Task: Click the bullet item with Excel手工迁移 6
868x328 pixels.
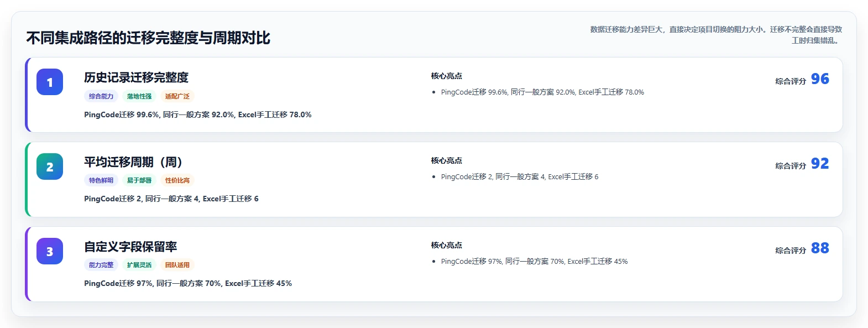Action: pyautogui.click(x=520, y=177)
